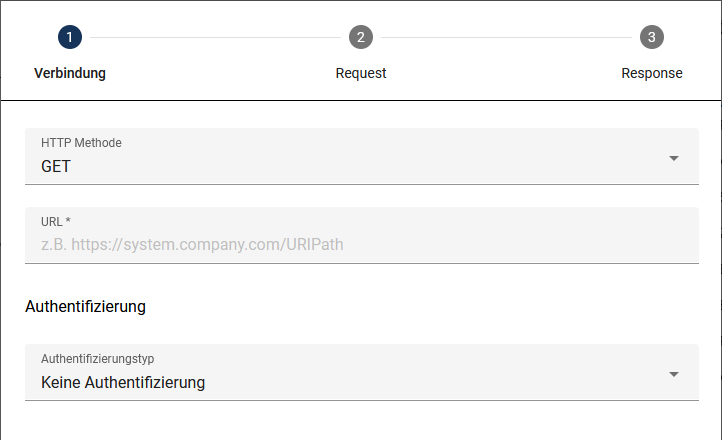Click the URL * field label
This screenshot has width=722, height=440.
56,221
